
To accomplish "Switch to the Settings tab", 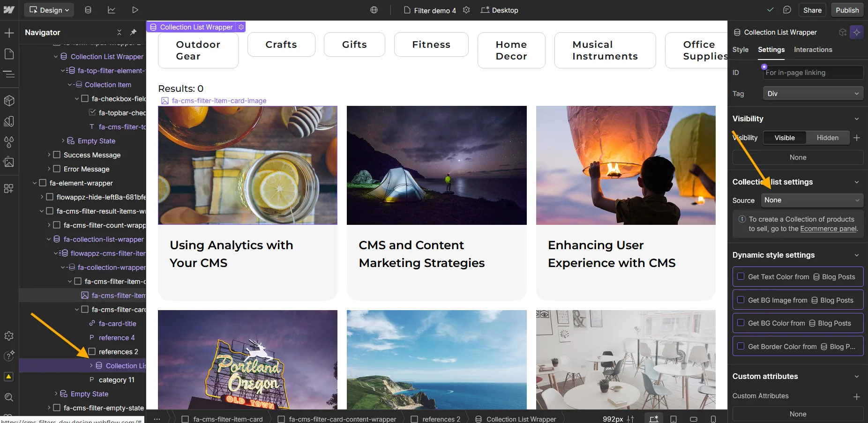I will click(x=771, y=50).
